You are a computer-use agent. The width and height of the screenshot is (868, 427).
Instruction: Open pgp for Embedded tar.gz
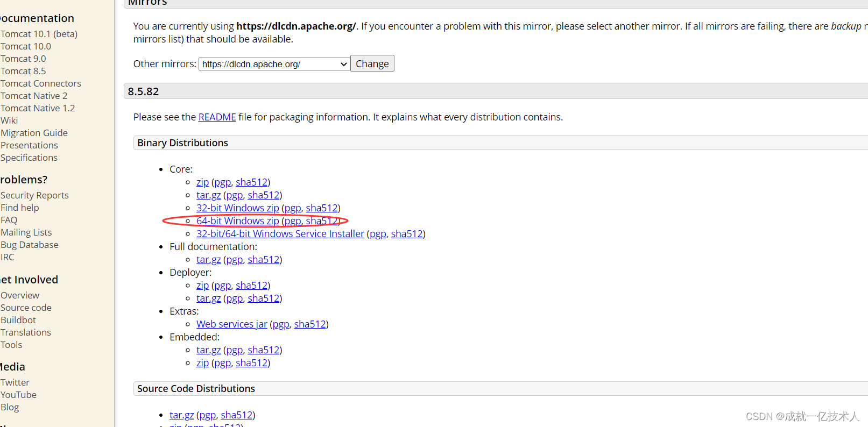[x=235, y=350]
